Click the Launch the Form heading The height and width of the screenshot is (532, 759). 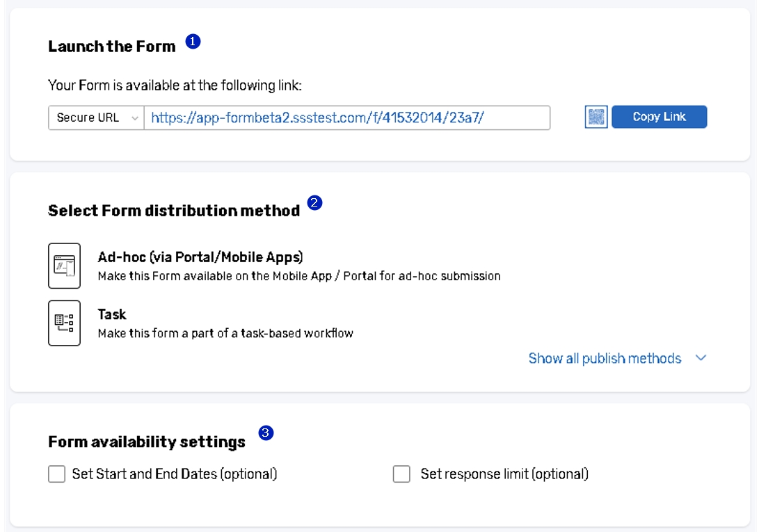click(x=112, y=47)
